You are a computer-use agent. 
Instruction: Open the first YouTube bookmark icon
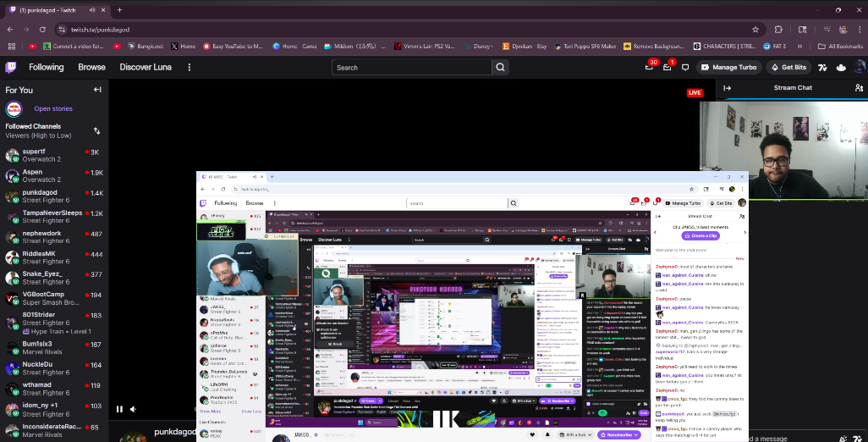point(33,47)
